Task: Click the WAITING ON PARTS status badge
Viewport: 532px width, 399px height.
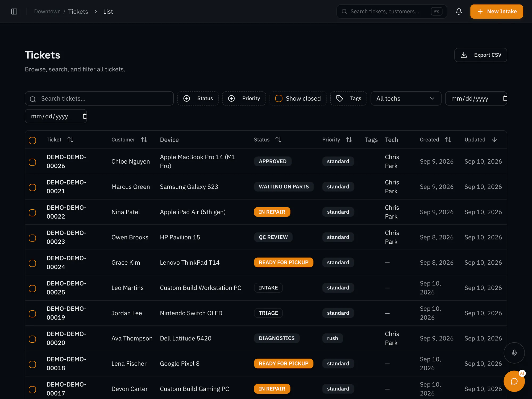Action: click(284, 186)
